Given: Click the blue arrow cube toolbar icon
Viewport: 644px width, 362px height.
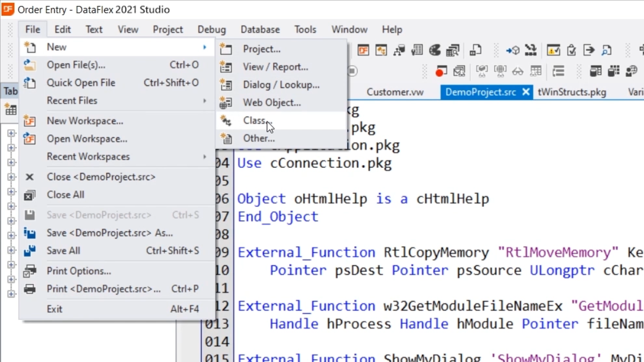Looking at the screenshot, I should coord(513,50).
